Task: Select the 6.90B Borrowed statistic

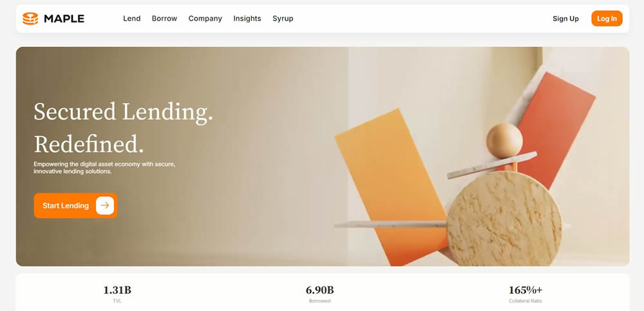Action: tap(319, 294)
